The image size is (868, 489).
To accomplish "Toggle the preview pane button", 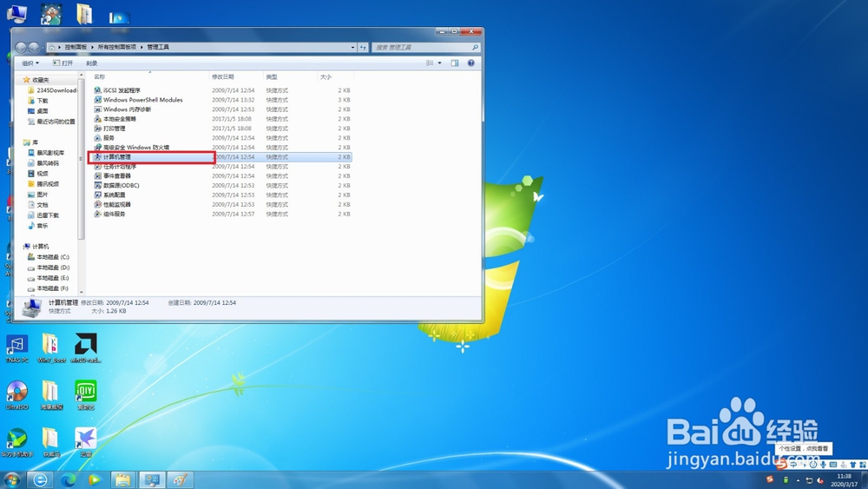I will tap(455, 63).
